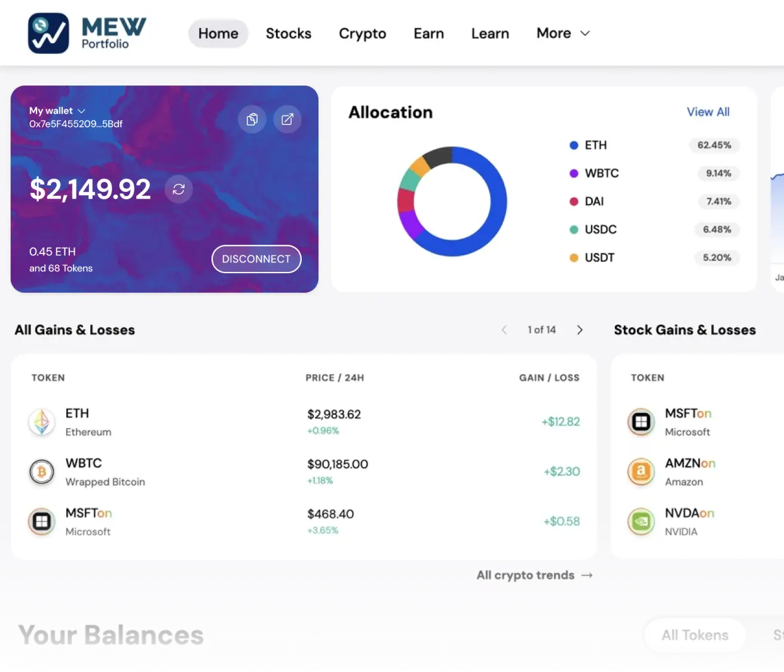The image size is (784, 672).
Task: Click the Amazon stock icon
Action: pyautogui.click(x=641, y=472)
